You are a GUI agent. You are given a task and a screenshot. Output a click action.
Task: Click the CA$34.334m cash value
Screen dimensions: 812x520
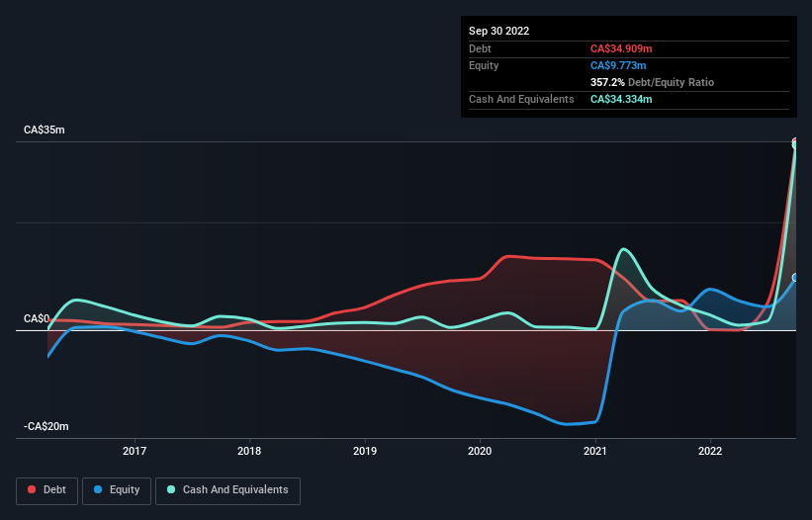coord(621,99)
